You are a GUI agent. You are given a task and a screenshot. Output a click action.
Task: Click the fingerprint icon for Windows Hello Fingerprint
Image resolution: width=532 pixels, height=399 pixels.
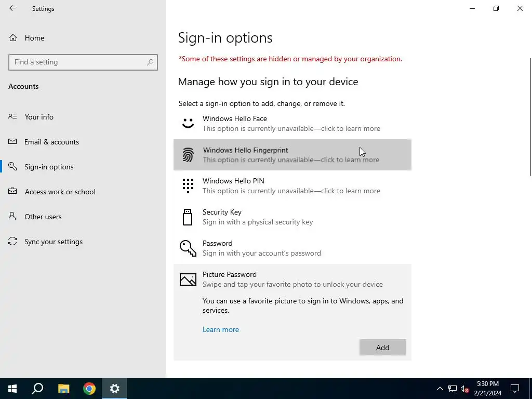(188, 155)
